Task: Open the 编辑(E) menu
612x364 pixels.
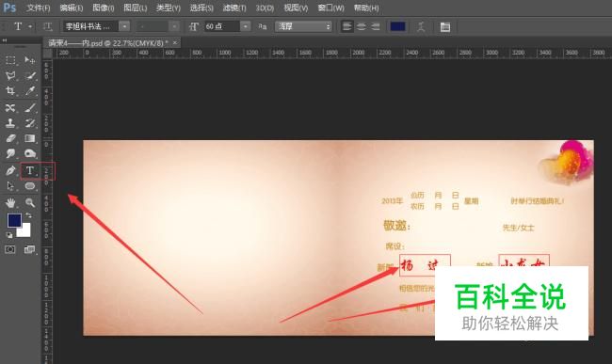Action: [71, 8]
